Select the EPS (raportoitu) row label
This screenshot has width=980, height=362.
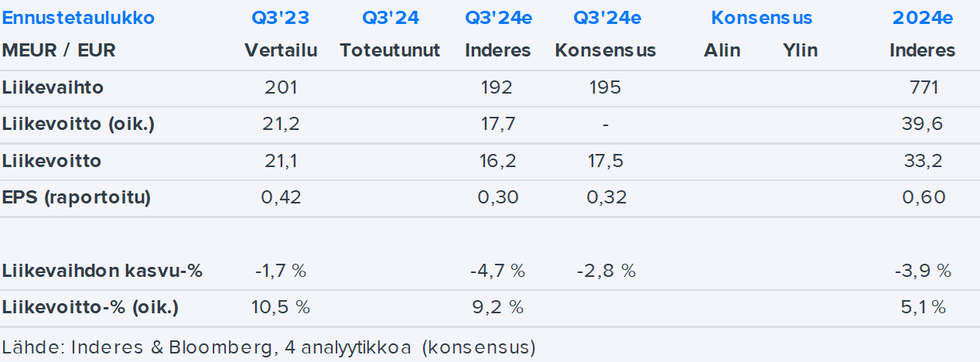click(x=76, y=197)
